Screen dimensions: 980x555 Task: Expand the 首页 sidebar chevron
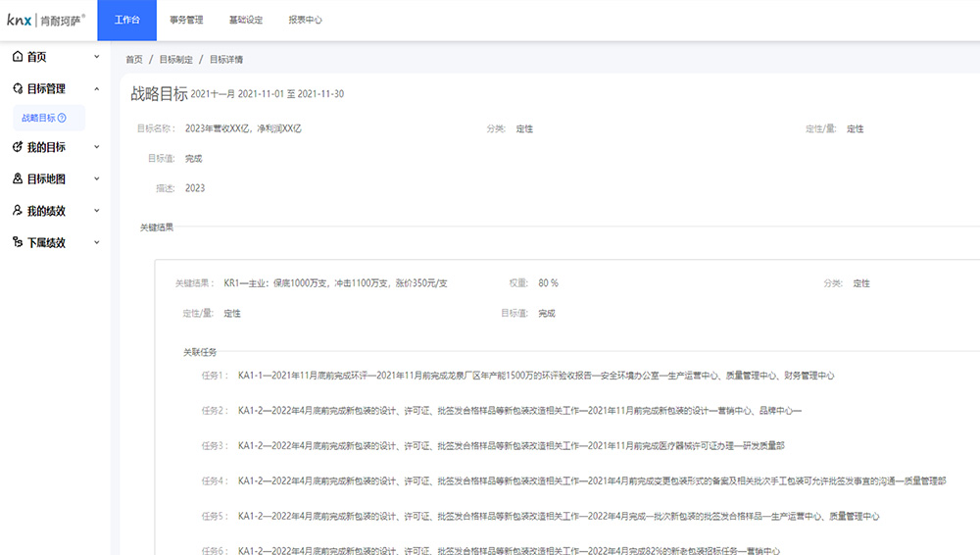point(97,56)
